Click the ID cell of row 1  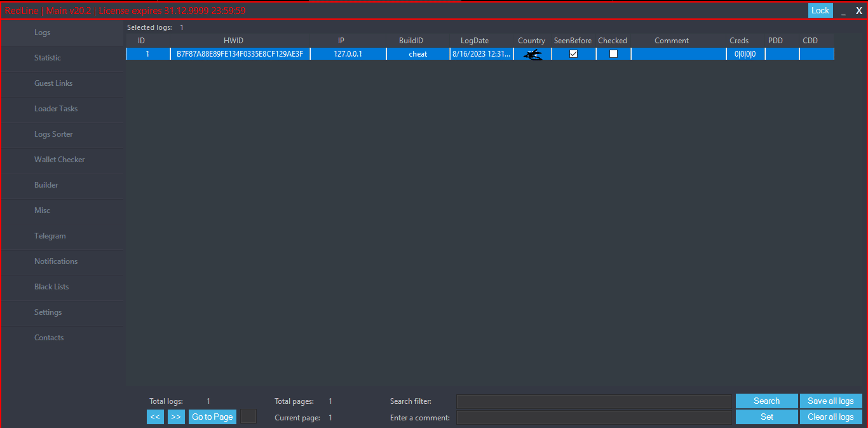[148, 54]
